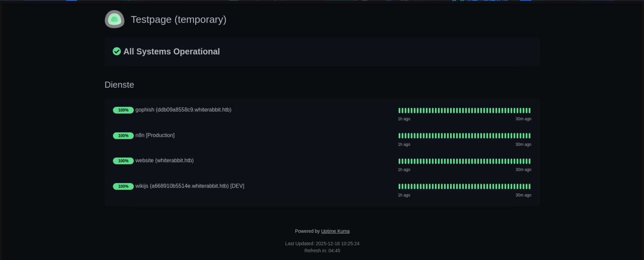
Task: Click the website heartbeat bar
Action: (x=464, y=161)
